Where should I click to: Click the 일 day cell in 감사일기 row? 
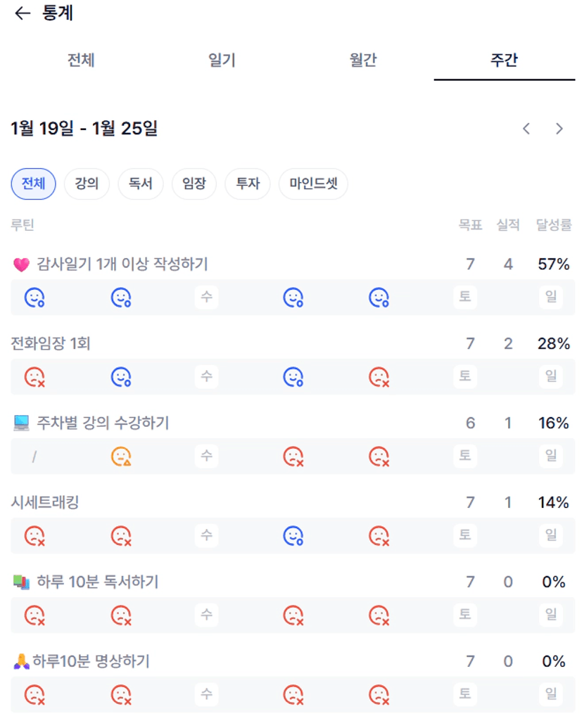(551, 298)
